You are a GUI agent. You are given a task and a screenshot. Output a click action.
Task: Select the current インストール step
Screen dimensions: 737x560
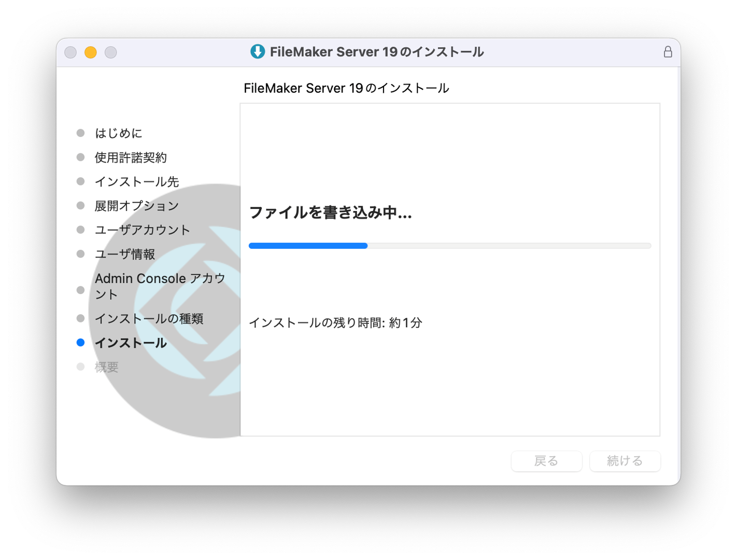[x=131, y=343]
